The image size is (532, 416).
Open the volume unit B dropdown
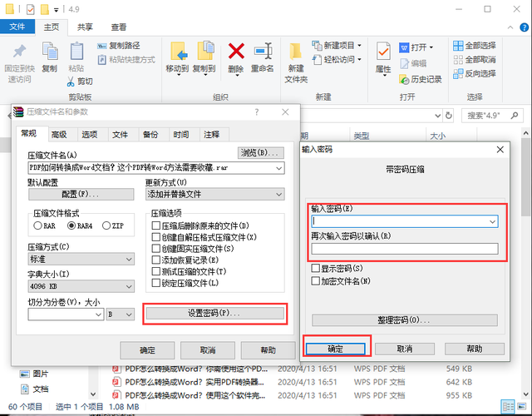(120, 314)
